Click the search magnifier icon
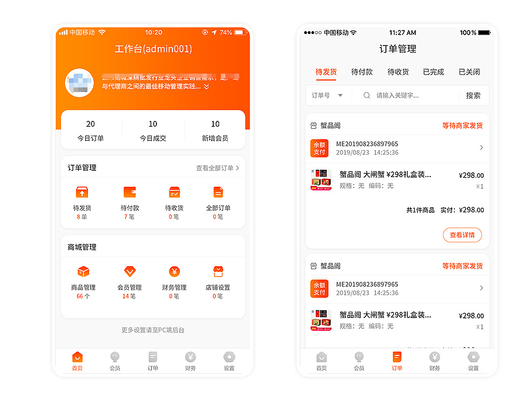The height and width of the screenshot is (394, 532). tap(367, 95)
